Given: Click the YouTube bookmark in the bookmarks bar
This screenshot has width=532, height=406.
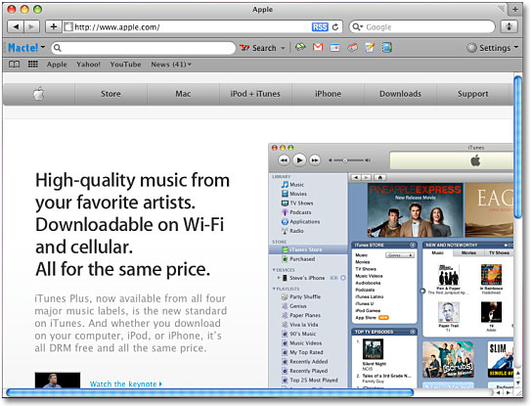Looking at the screenshot, I should click(125, 65).
